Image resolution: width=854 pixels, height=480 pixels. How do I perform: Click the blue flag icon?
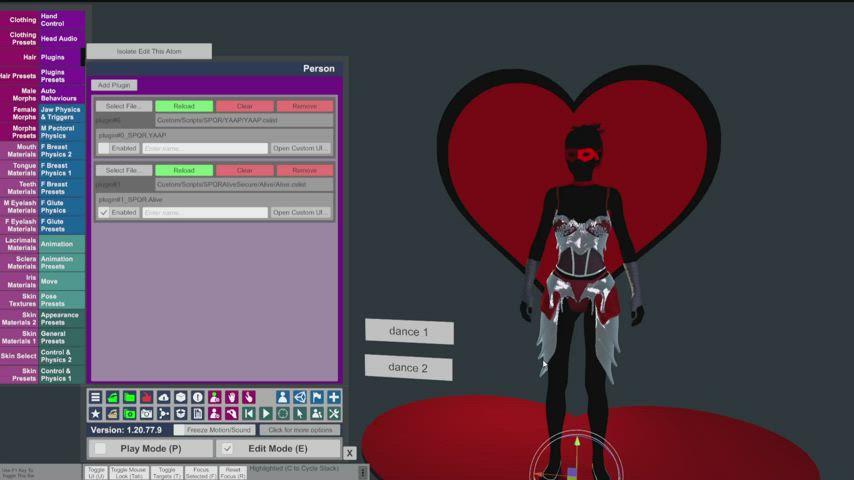pos(317,397)
